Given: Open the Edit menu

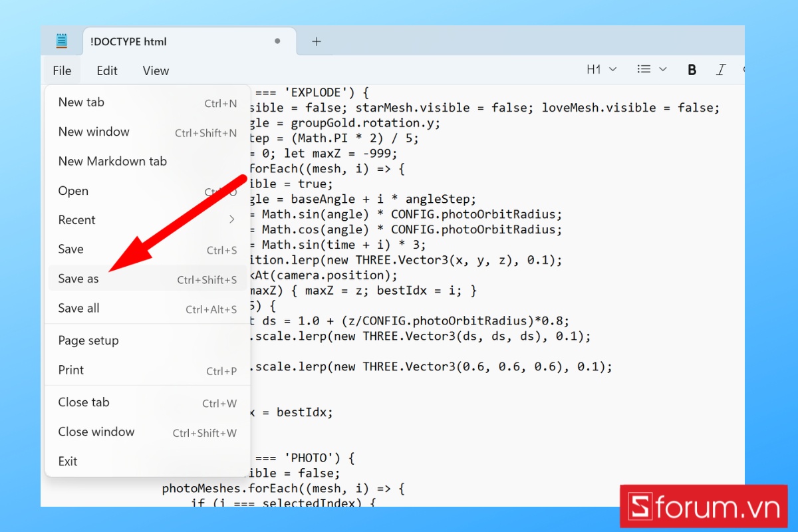Looking at the screenshot, I should click(106, 70).
